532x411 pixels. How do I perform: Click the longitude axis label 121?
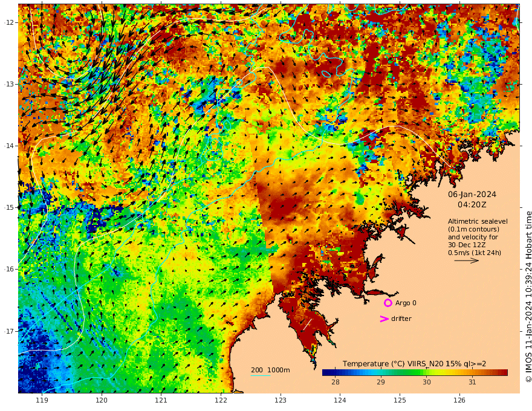point(161,401)
